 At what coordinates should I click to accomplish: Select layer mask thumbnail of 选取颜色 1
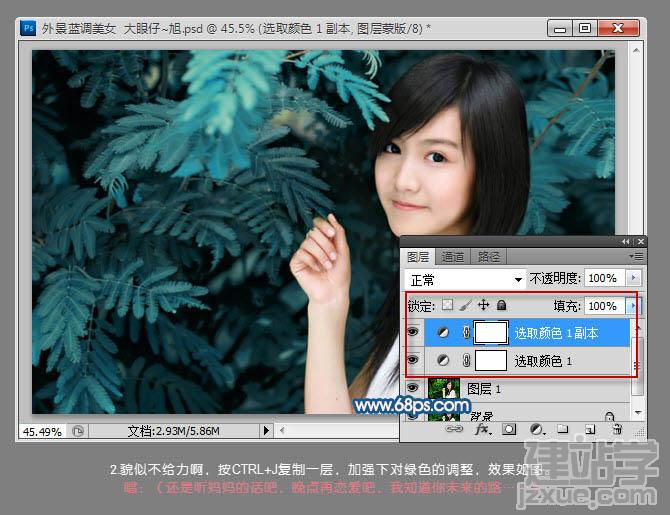pos(491,360)
